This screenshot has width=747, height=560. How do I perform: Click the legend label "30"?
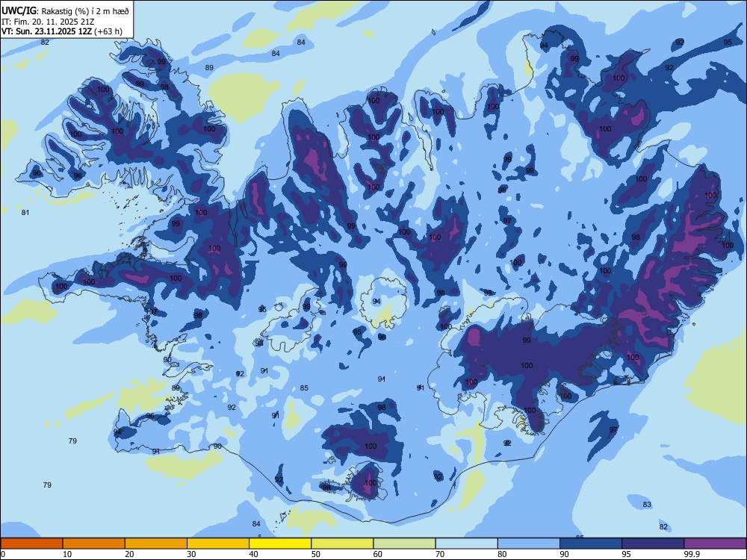[191, 554]
